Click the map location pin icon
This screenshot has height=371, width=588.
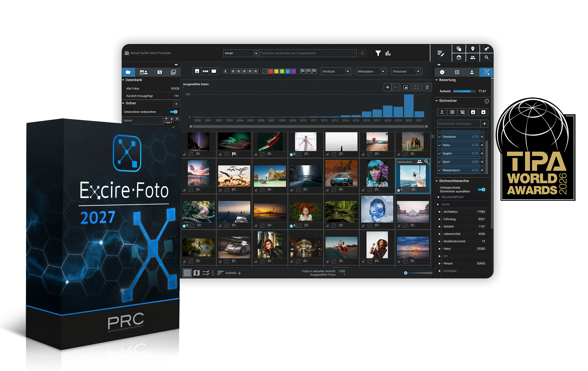coord(473,49)
